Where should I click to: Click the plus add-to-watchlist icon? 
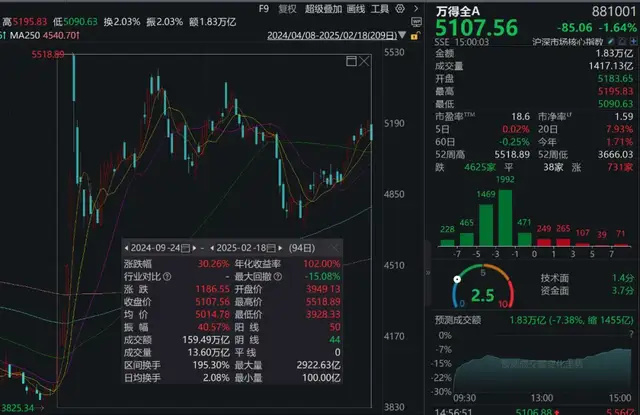pyautogui.click(x=633, y=41)
